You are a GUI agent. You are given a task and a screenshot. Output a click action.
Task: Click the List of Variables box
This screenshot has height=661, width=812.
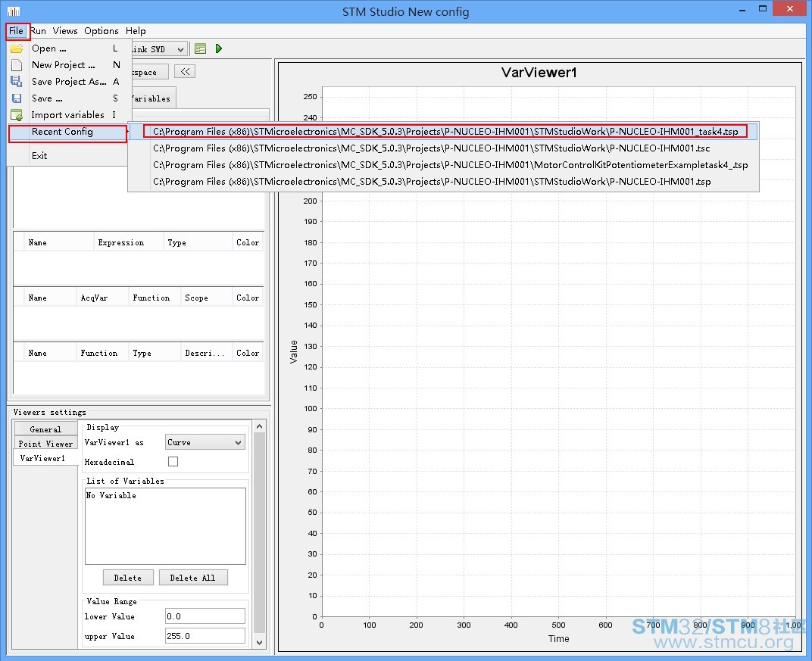[165, 526]
